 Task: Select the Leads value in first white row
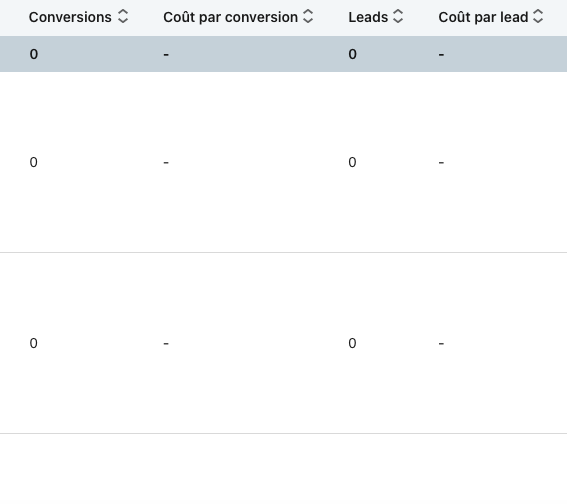353,162
